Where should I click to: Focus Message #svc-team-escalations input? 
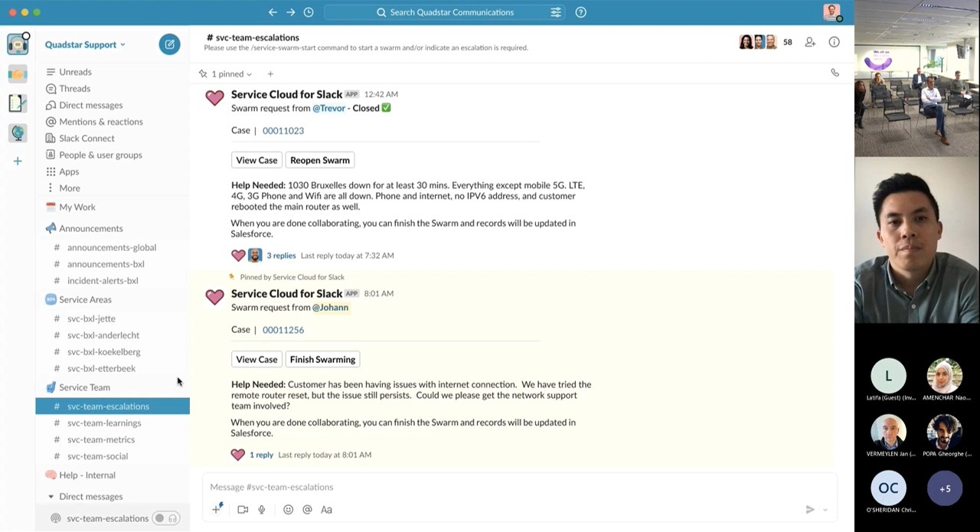pos(521,487)
